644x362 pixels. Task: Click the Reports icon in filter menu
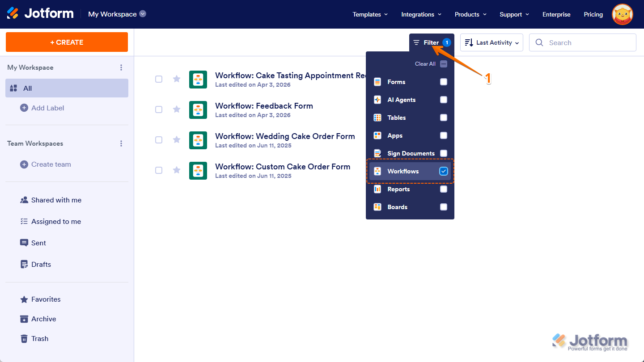pyautogui.click(x=377, y=189)
